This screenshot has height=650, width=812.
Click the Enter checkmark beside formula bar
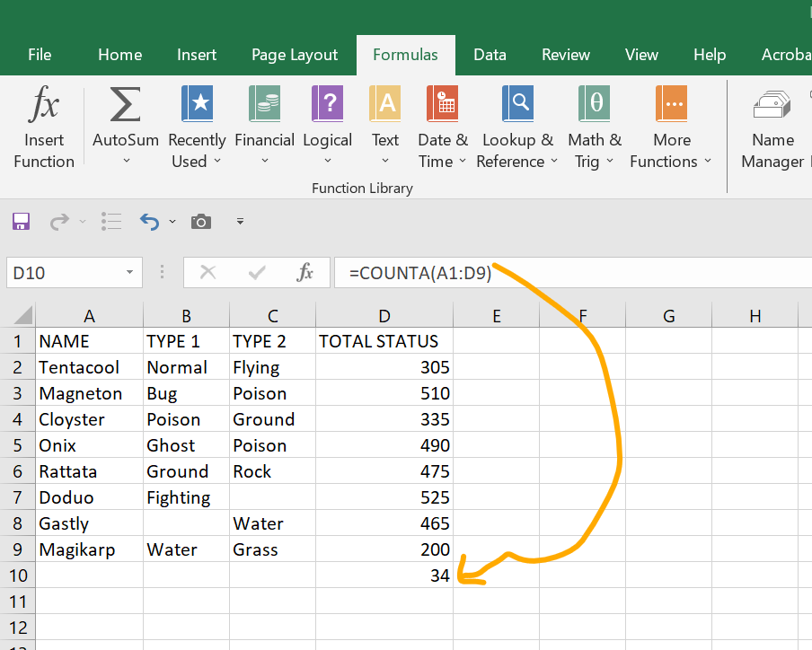258,272
